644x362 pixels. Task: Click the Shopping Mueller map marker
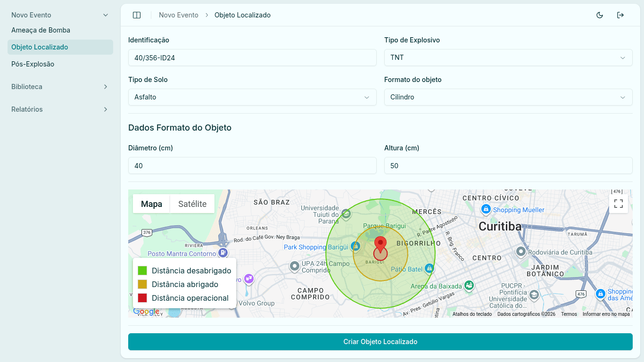tap(486, 209)
